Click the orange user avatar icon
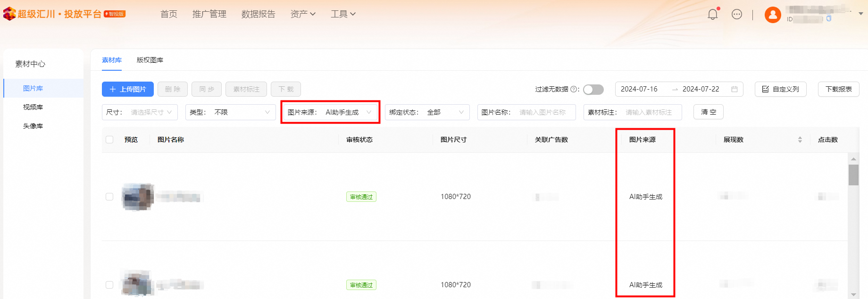This screenshot has height=299, width=868. (x=773, y=15)
